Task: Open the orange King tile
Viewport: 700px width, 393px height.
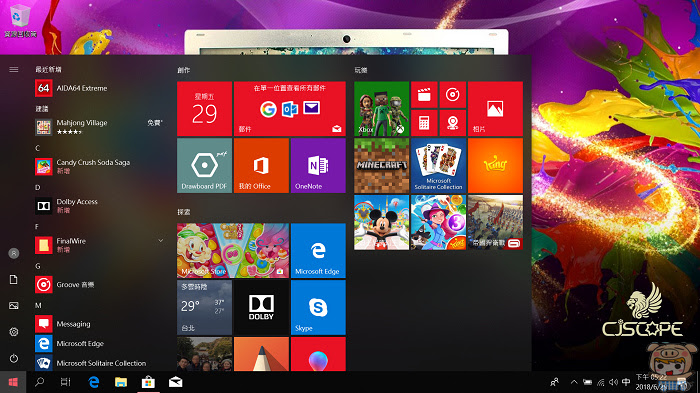Action: pyautogui.click(x=495, y=165)
